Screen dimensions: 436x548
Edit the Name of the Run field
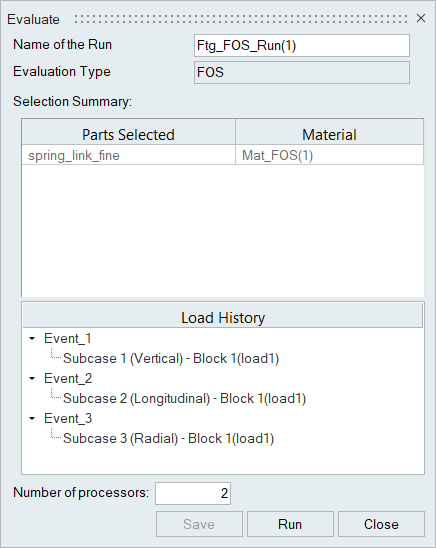[302, 45]
